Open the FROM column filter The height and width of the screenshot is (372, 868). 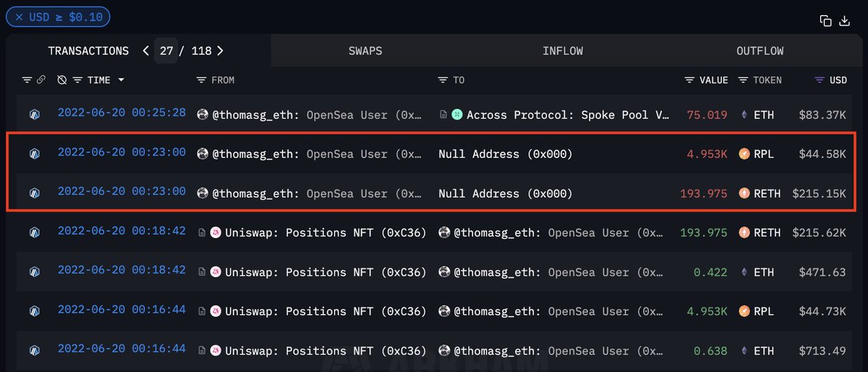[201, 80]
